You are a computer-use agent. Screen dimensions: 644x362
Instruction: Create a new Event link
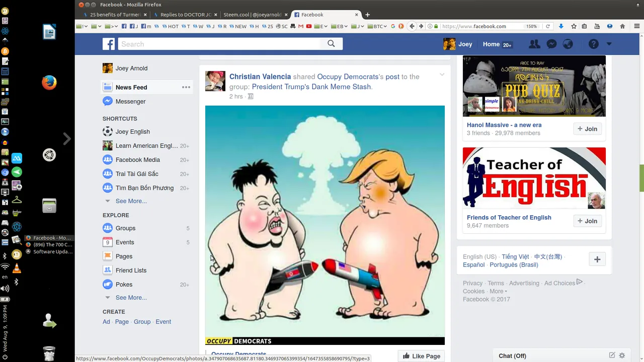coord(163,322)
